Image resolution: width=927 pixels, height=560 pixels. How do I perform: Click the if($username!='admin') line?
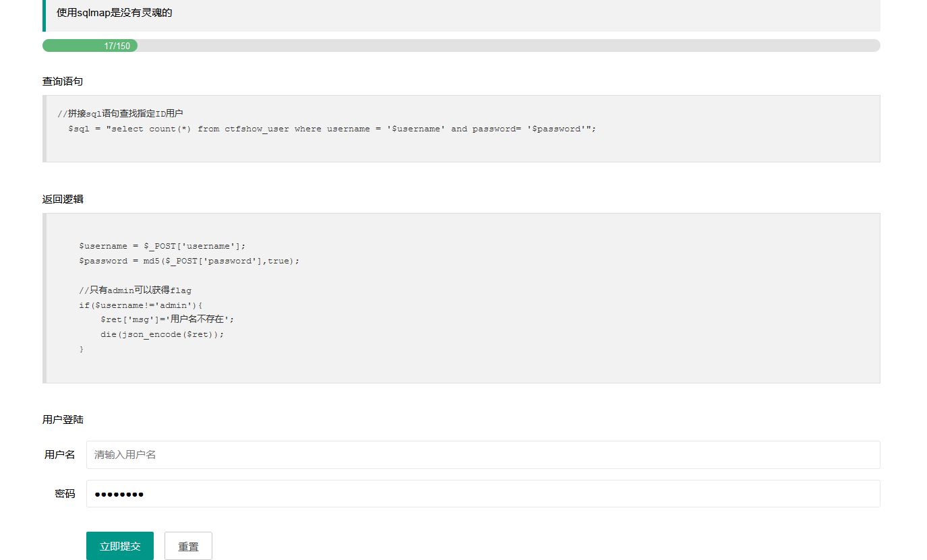click(141, 305)
